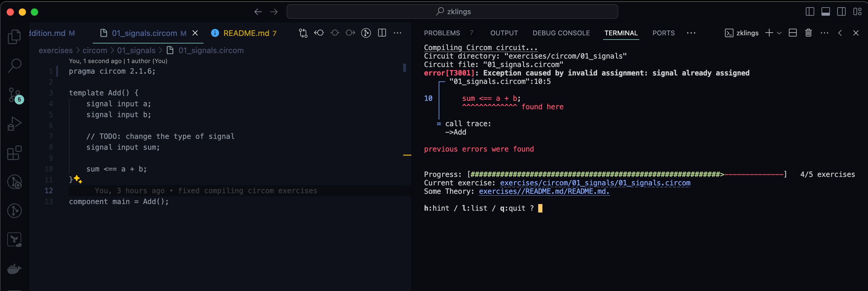The width and height of the screenshot is (868, 291).
Task: Close the 01_signals.circom tab
Action: (195, 33)
